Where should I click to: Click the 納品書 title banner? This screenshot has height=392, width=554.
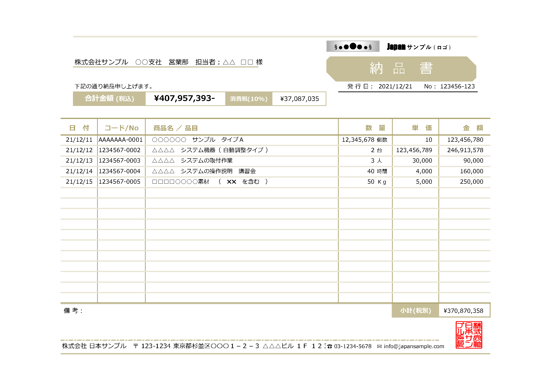coord(401,69)
